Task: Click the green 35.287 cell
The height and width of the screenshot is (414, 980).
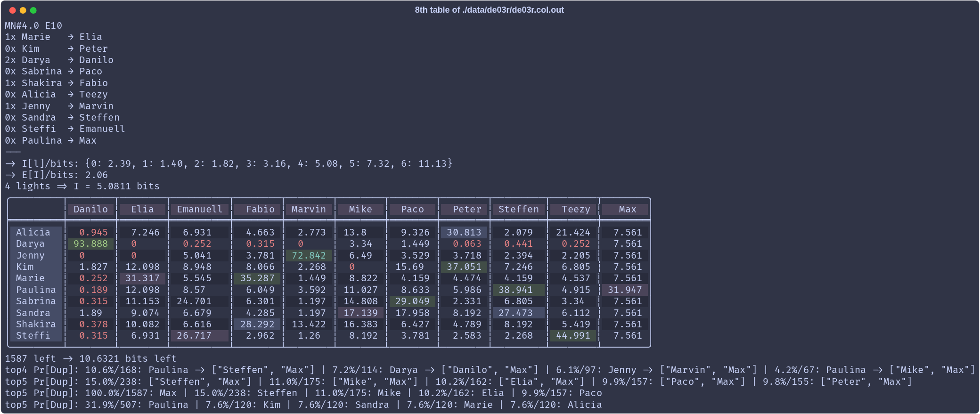Action: (x=257, y=278)
